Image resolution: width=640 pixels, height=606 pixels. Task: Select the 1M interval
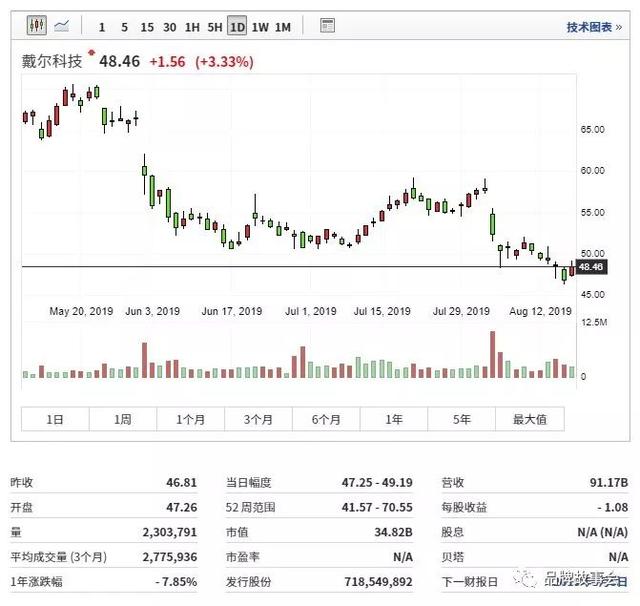283,27
